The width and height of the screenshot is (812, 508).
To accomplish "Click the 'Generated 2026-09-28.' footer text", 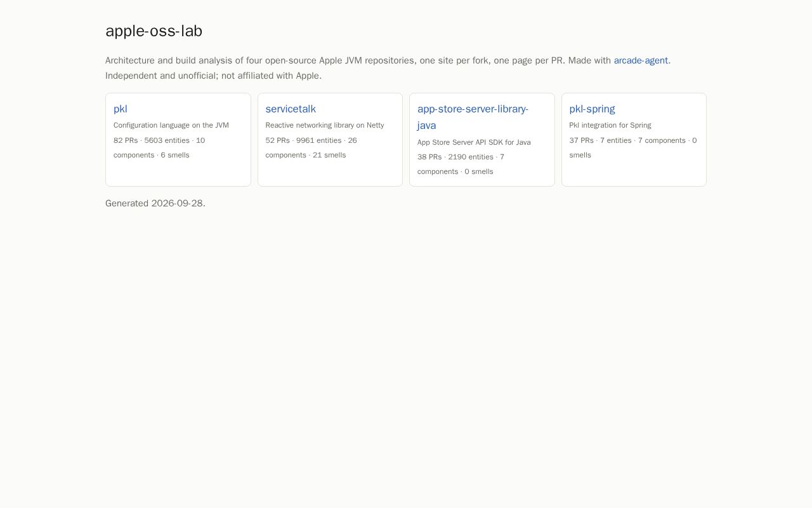I will (155, 203).
